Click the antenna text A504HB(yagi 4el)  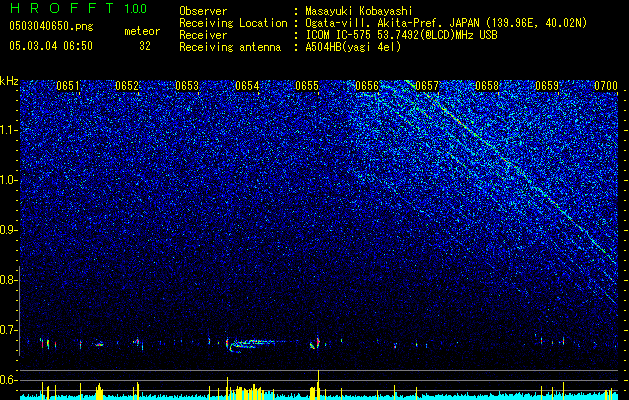[x=353, y=47]
